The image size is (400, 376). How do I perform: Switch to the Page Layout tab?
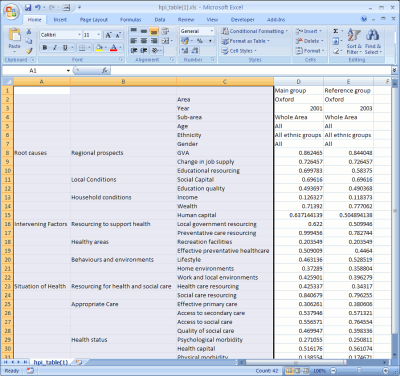[x=94, y=20]
